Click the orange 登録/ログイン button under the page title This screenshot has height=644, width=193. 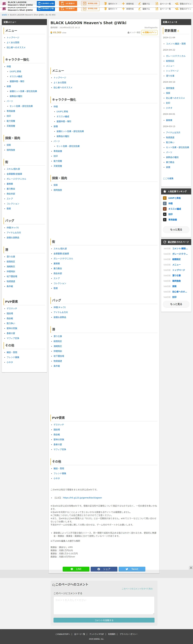[x=149, y=33]
